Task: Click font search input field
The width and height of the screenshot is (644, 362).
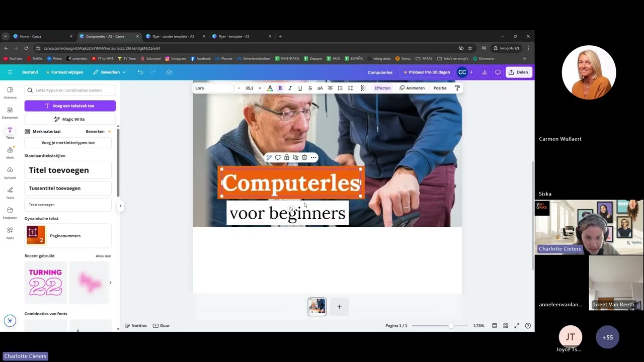Action: 70,90
